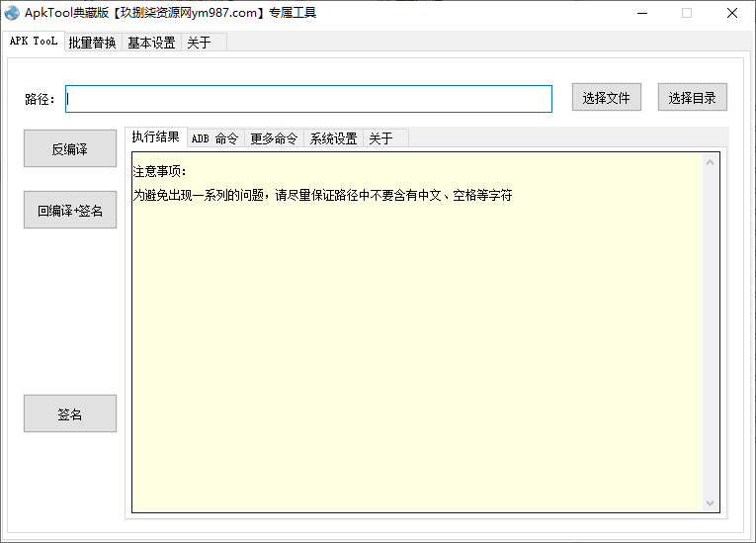Open the 批量替换 tab
The image size is (756, 543).
(93, 43)
